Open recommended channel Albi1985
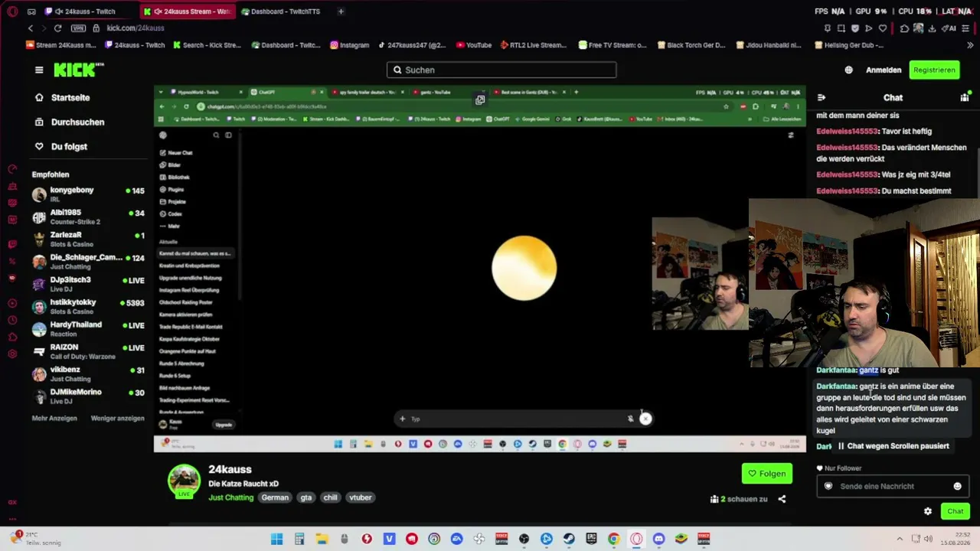The image size is (980, 551). (x=88, y=217)
